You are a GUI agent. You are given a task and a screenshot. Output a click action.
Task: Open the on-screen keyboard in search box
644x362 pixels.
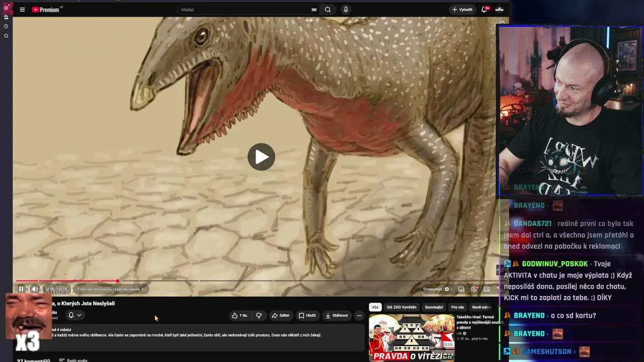[314, 10]
